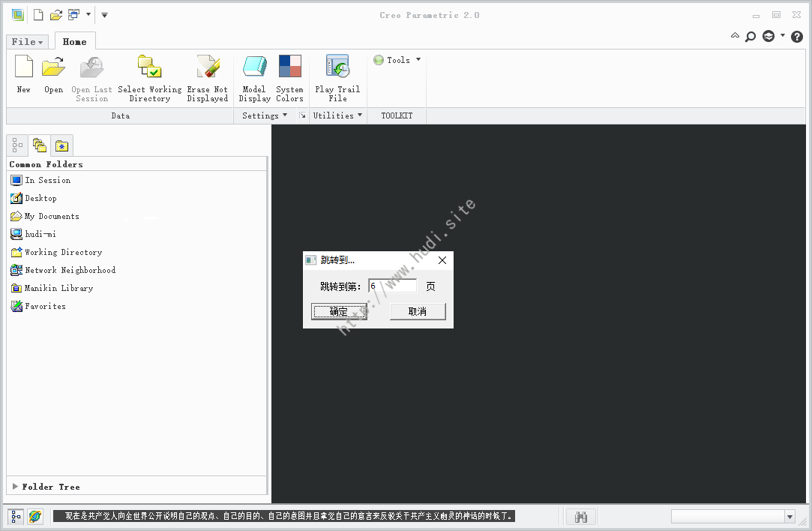Open Favorites common folder

pyautogui.click(x=38, y=306)
